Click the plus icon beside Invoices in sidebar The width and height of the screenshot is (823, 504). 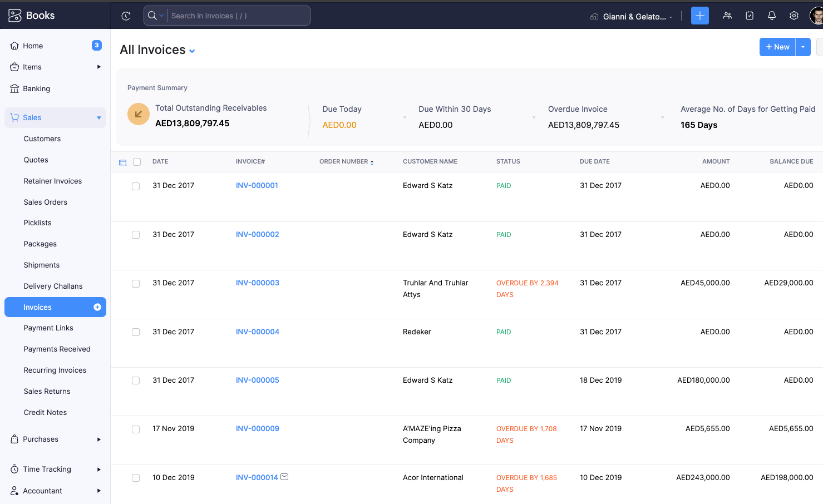click(x=97, y=307)
